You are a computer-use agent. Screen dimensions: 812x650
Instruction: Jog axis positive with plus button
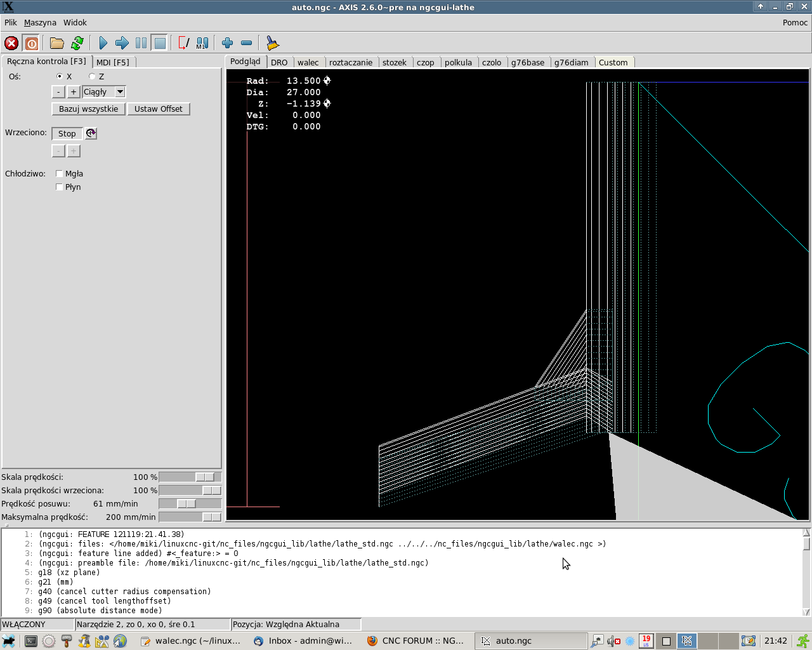pos(74,92)
